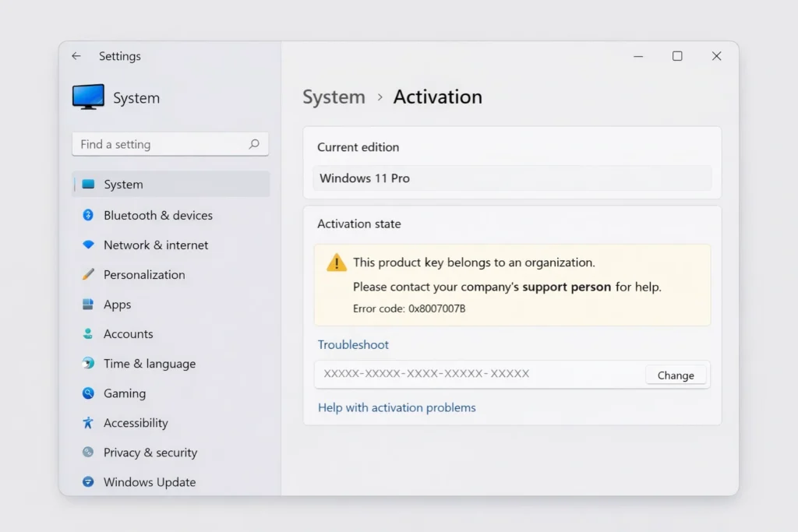This screenshot has width=798, height=532.
Task: Click the Apps icon in sidebar
Action: (88, 304)
